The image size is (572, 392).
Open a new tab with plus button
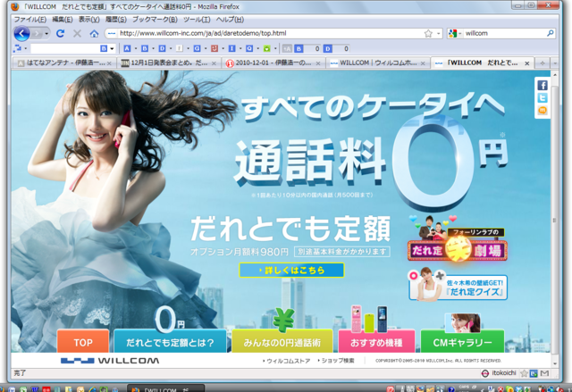[543, 63]
